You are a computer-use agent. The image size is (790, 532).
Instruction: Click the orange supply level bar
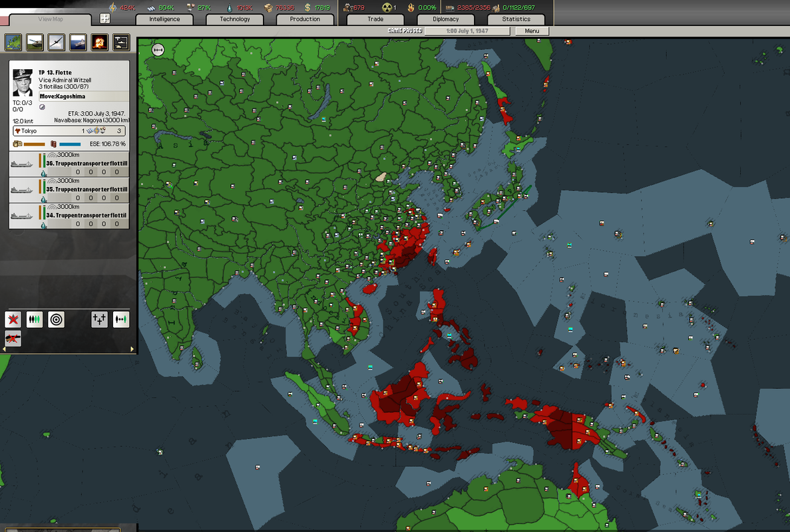(x=34, y=144)
